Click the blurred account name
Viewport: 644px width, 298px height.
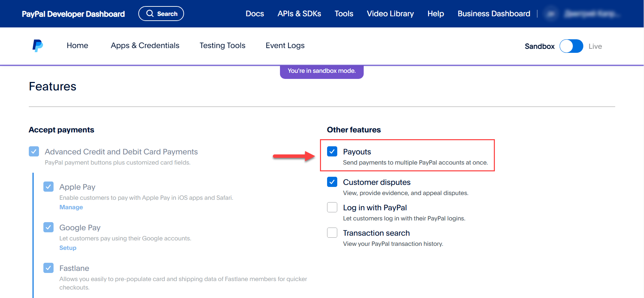(x=592, y=14)
